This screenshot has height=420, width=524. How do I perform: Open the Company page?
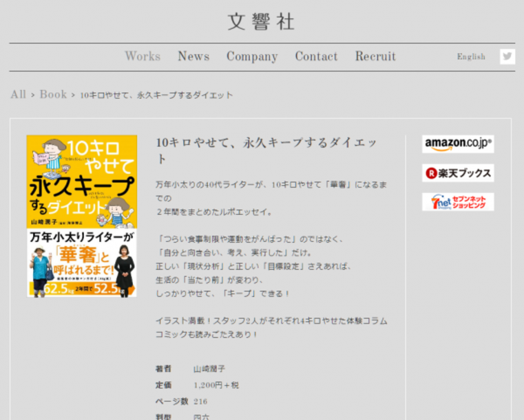click(252, 56)
